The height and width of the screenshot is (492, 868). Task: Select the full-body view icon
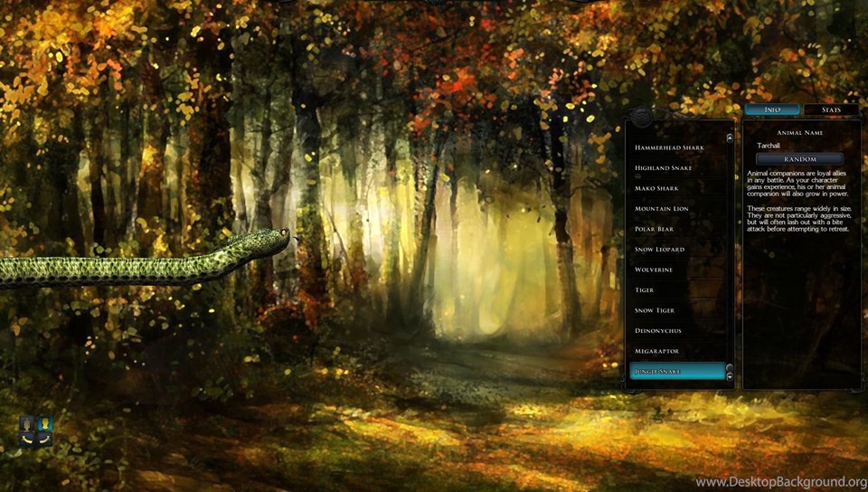pyautogui.click(x=27, y=424)
